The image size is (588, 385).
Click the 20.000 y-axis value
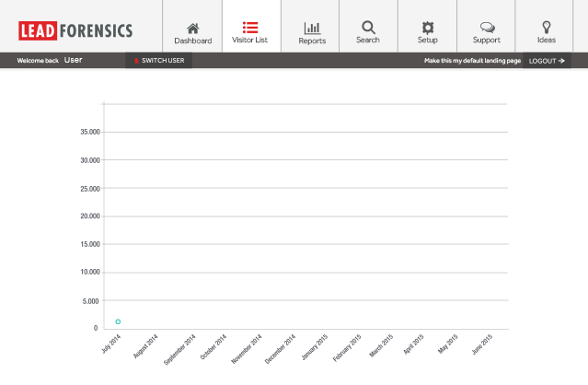click(x=88, y=216)
